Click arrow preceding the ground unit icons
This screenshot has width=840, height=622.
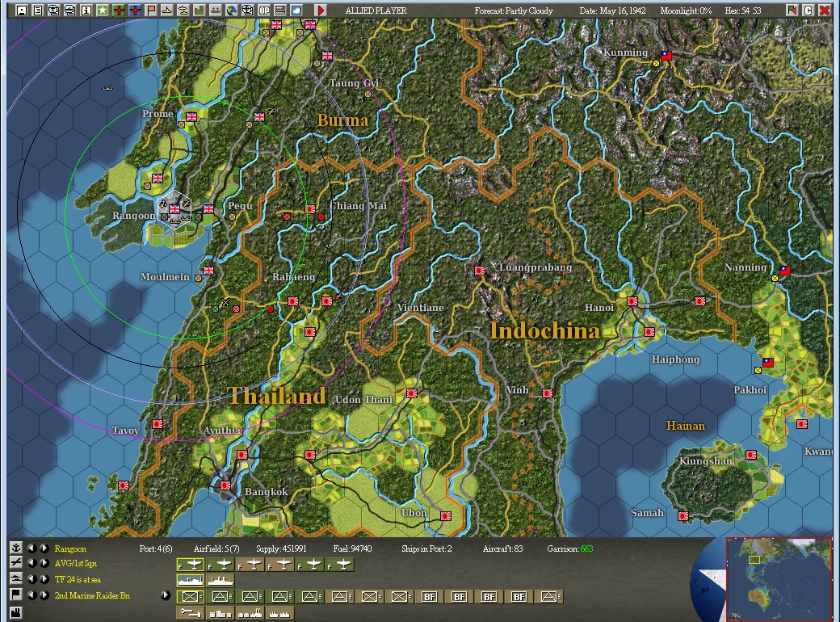point(165,595)
